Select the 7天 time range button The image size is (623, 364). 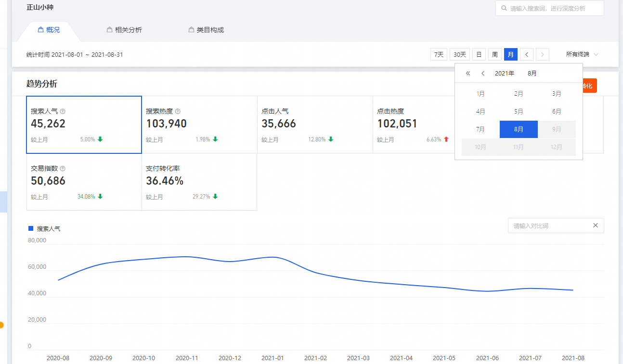(439, 54)
